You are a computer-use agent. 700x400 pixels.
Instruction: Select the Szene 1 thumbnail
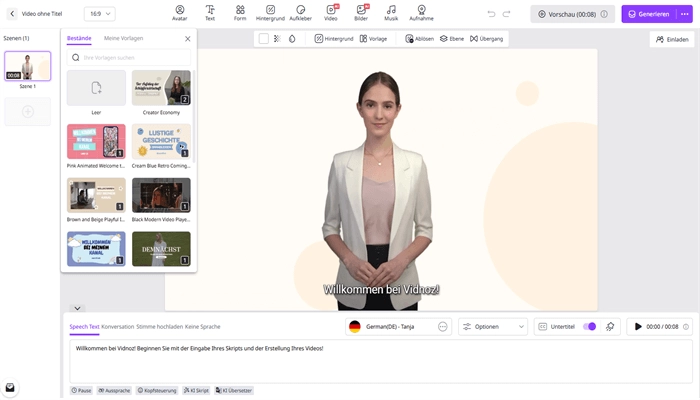pyautogui.click(x=28, y=66)
